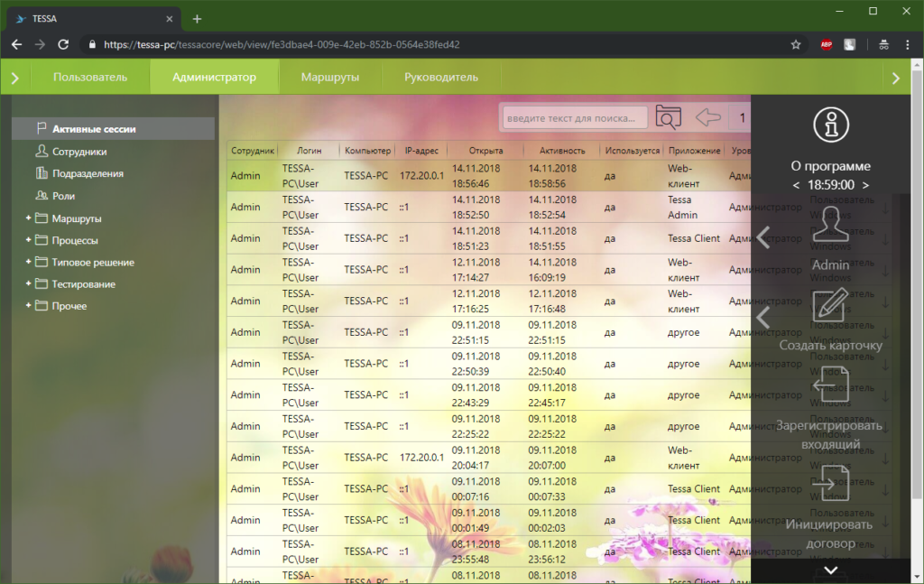Image resolution: width=924 pixels, height=584 pixels.
Task: Expand the Маршруты folder in tree
Action: [28, 218]
